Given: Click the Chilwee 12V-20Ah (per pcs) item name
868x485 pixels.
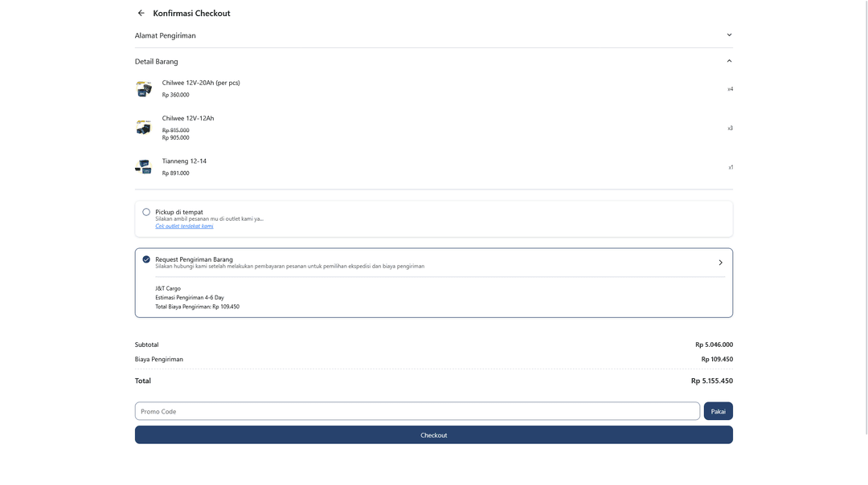Looking at the screenshot, I should [x=201, y=83].
